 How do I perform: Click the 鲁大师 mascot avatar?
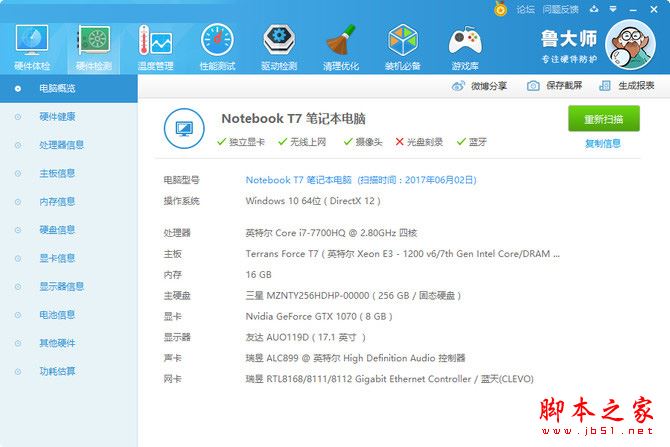pyautogui.click(x=630, y=44)
